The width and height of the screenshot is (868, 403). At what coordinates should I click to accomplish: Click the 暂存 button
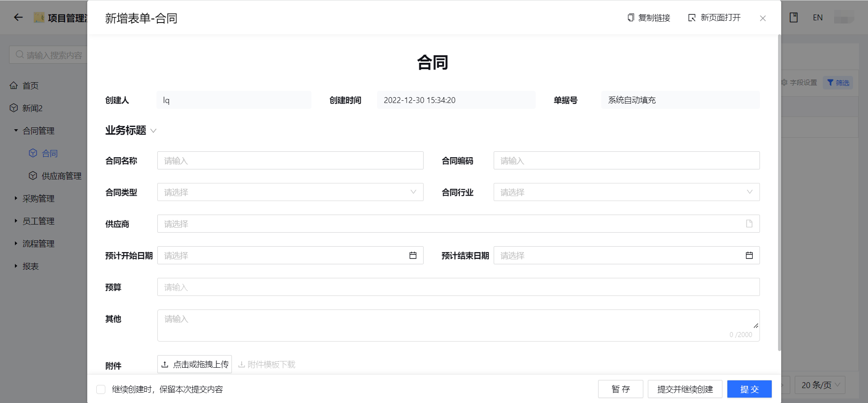point(620,389)
